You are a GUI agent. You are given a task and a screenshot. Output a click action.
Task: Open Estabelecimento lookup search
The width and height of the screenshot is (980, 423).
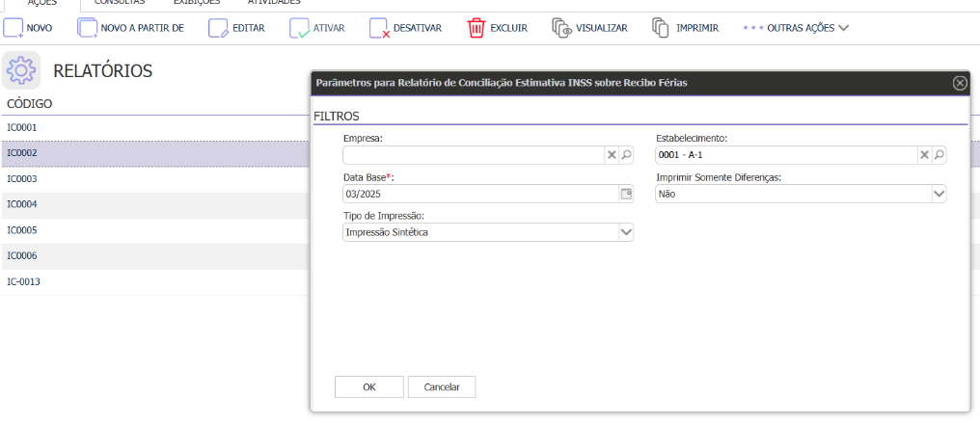click(x=939, y=154)
